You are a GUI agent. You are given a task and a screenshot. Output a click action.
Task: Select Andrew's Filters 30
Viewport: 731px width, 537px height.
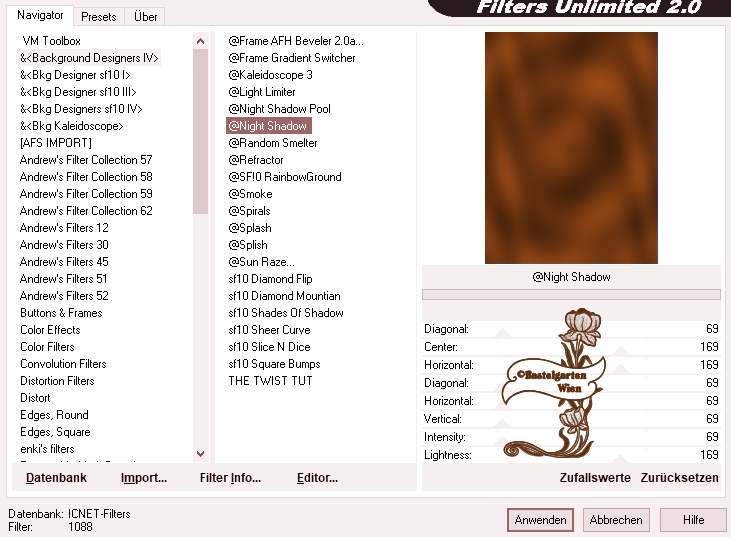(x=64, y=245)
